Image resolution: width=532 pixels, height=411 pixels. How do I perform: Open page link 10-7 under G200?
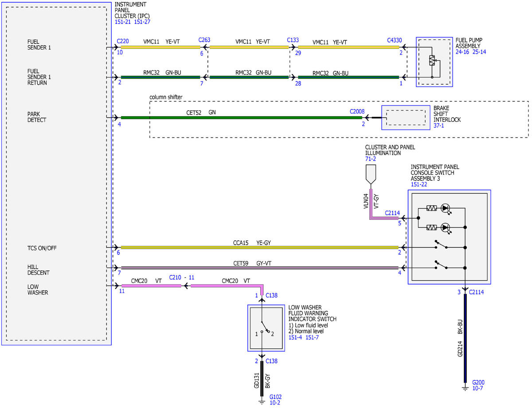(x=478, y=388)
